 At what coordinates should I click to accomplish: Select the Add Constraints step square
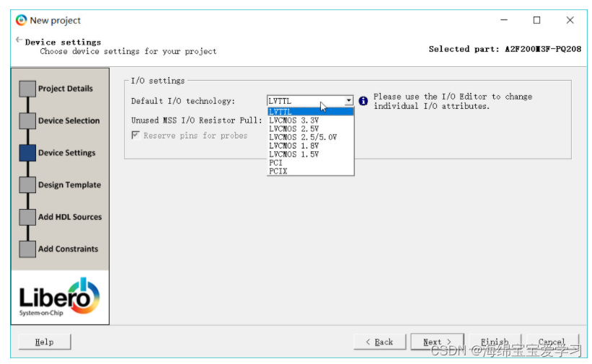pos(27,249)
